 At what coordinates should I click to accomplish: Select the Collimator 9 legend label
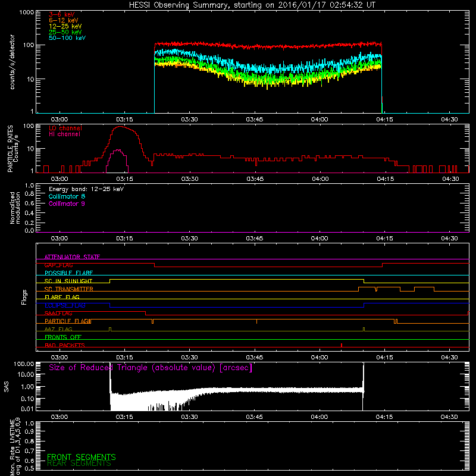pyautogui.click(x=67, y=203)
